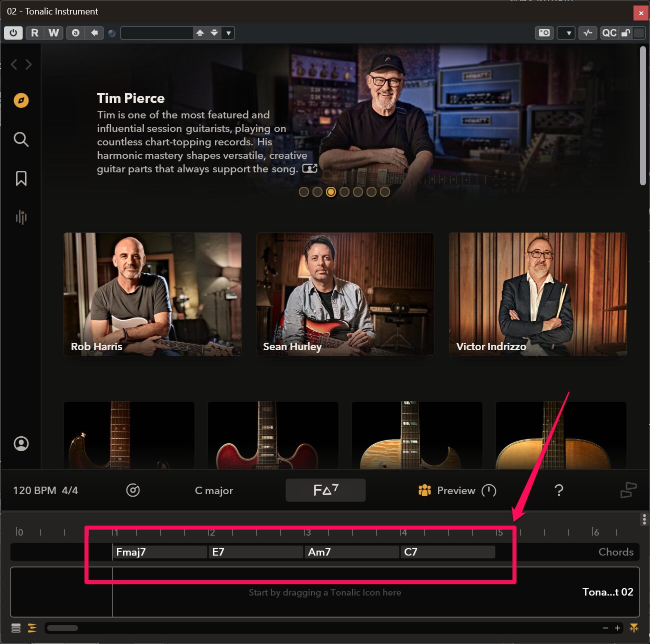The image size is (650, 644).
Task: Open the C major key selector
Action: [x=214, y=491]
